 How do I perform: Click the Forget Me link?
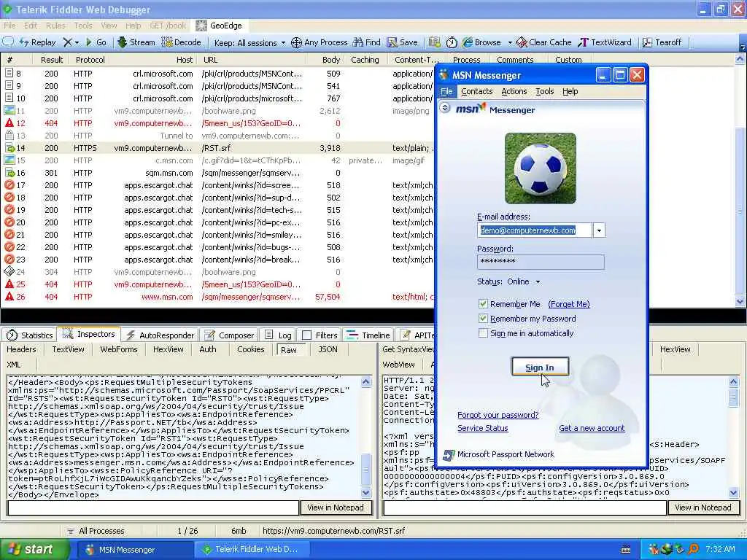tap(569, 304)
